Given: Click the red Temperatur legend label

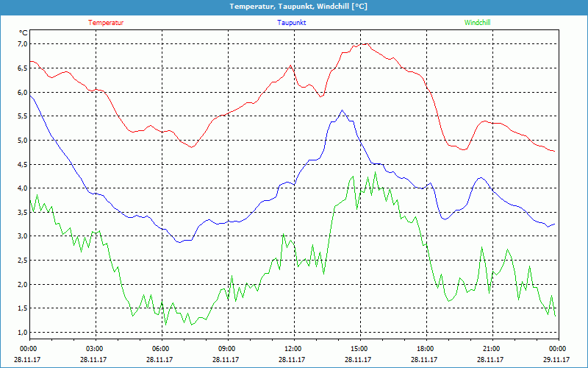Looking at the screenshot, I should pyautogui.click(x=106, y=23).
